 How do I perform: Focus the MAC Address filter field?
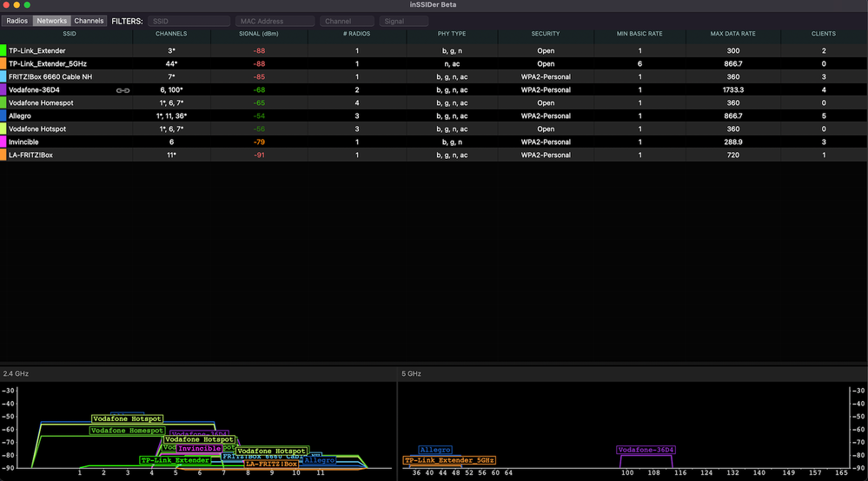275,21
